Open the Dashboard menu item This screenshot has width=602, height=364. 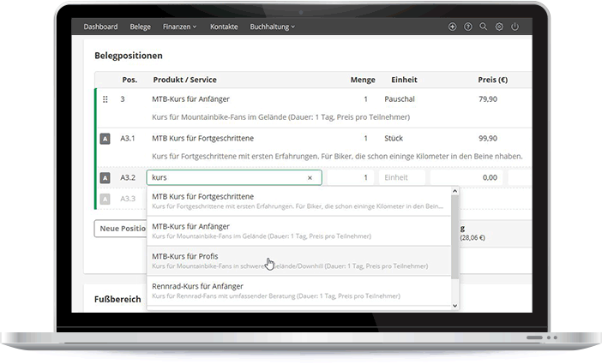tap(100, 27)
